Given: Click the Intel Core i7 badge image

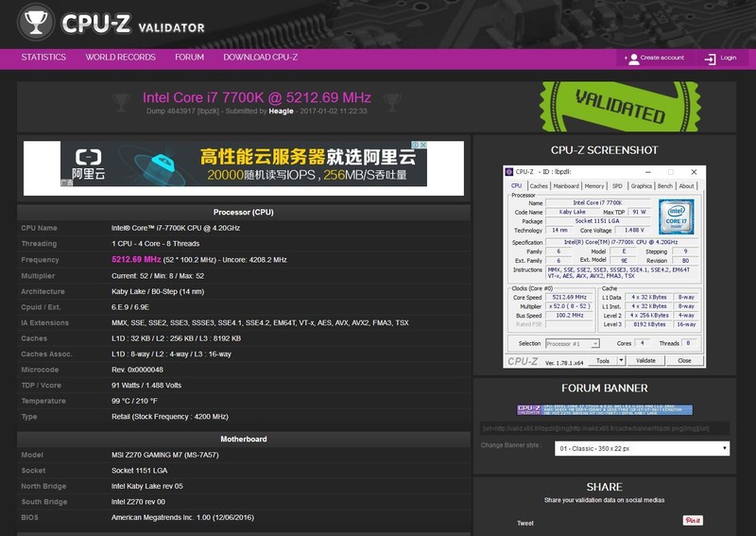Looking at the screenshot, I should (676, 216).
